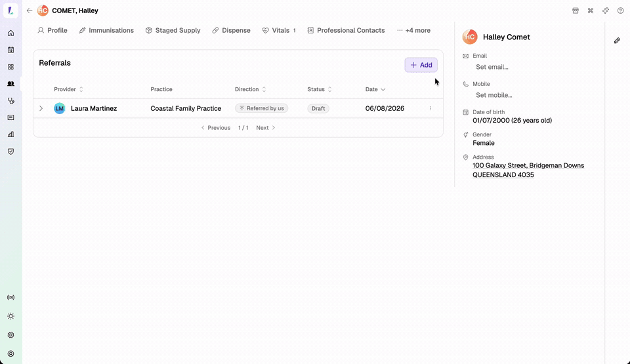Open the user account icon at sidebar bottom
The image size is (630, 364).
pos(11,354)
